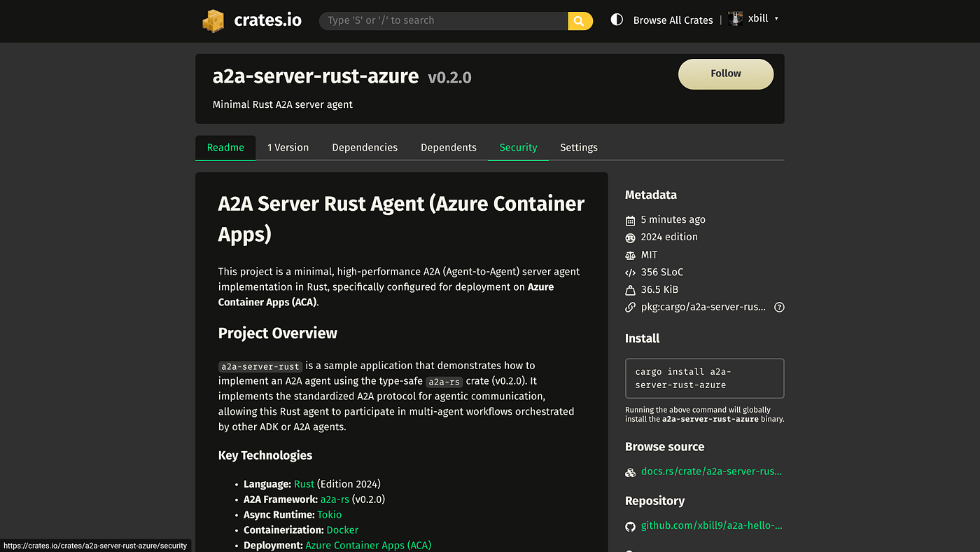Screen dimensions: 980x552
Task: Click the Browse source heading
Action: [665, 447]
